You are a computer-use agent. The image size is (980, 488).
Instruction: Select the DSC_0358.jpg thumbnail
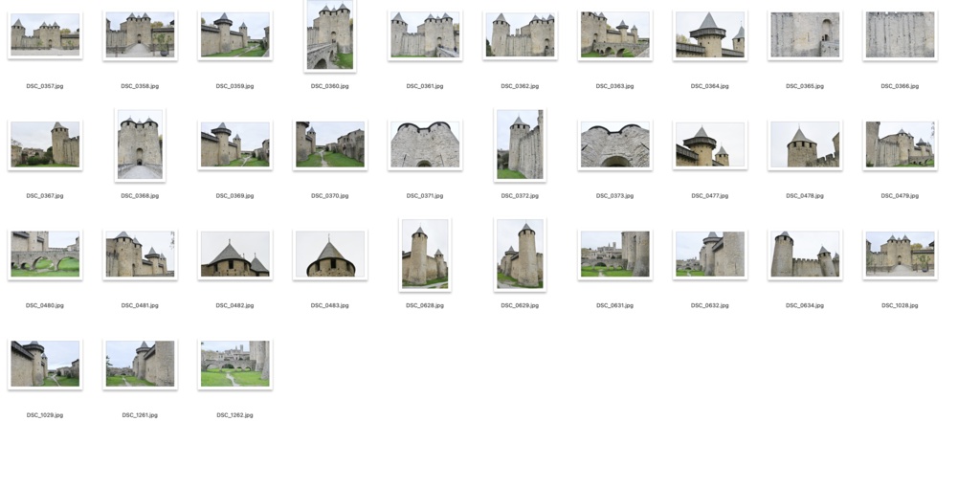pyautogui.click(x=140, y=35)
